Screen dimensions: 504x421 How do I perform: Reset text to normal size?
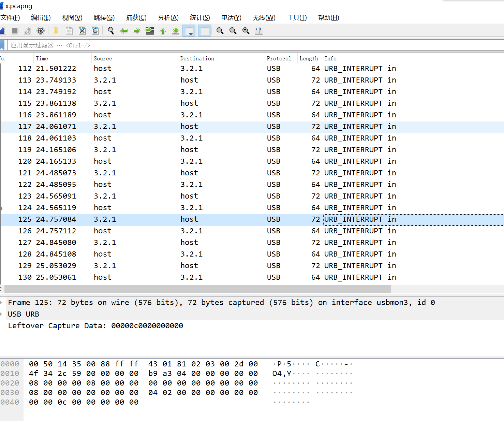click(246, 31)
